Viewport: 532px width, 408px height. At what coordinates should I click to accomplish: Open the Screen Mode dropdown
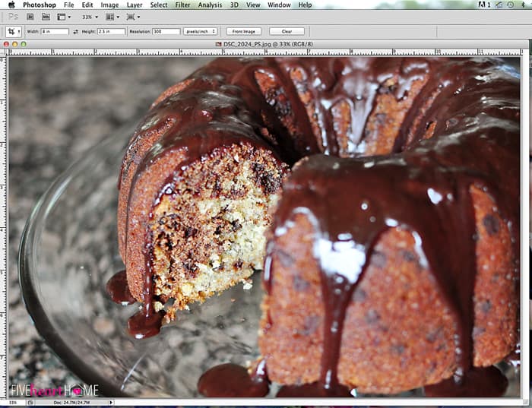click(133, 17)
